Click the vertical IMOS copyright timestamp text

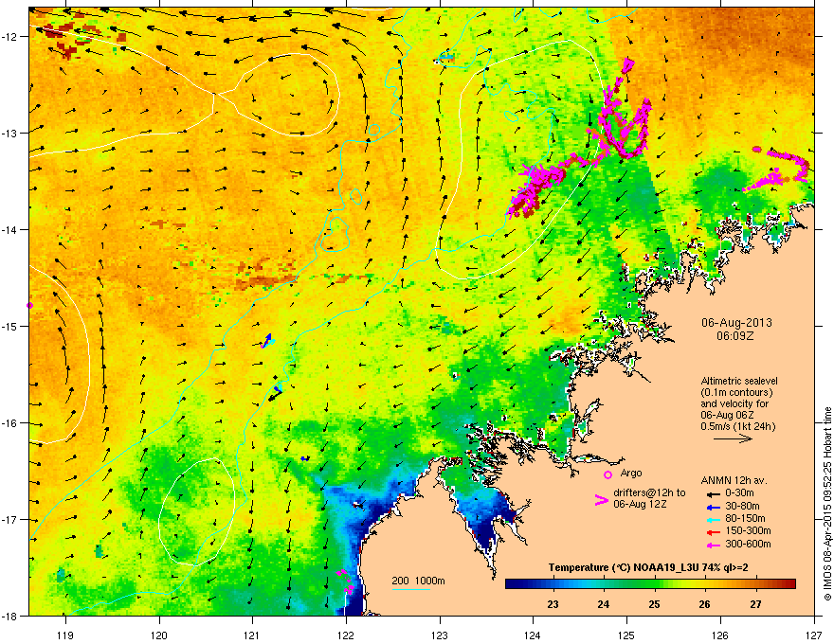click(827, 504)
